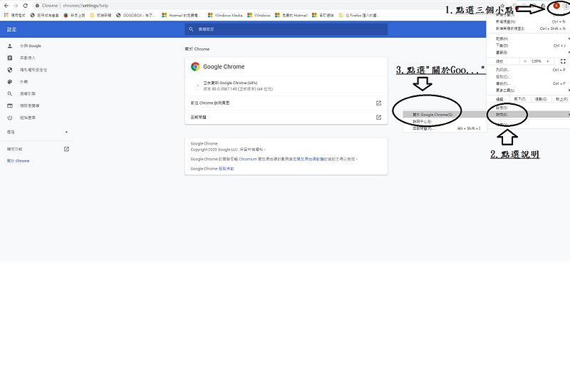
Task: Reload the page with the refresh icon
Action: [25, 6]
